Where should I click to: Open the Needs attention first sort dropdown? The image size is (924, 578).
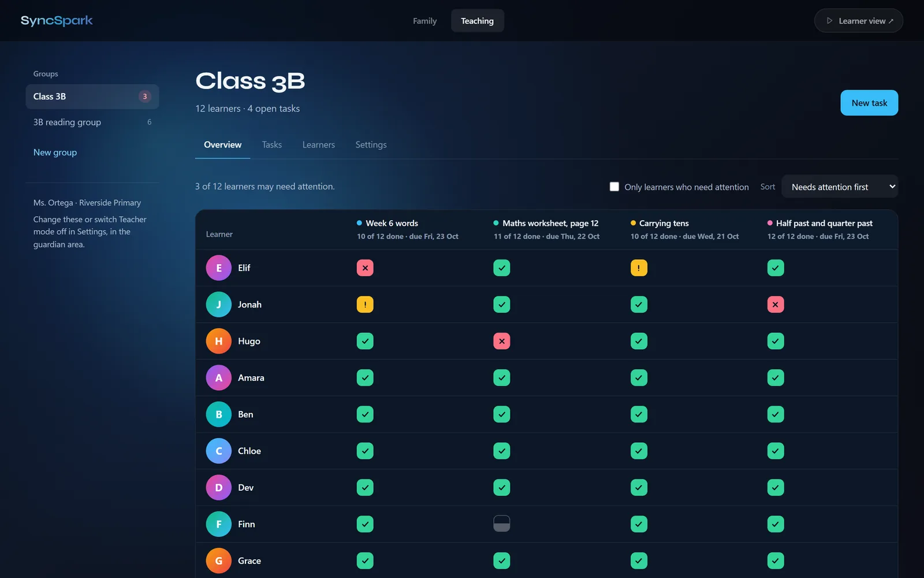840,187
